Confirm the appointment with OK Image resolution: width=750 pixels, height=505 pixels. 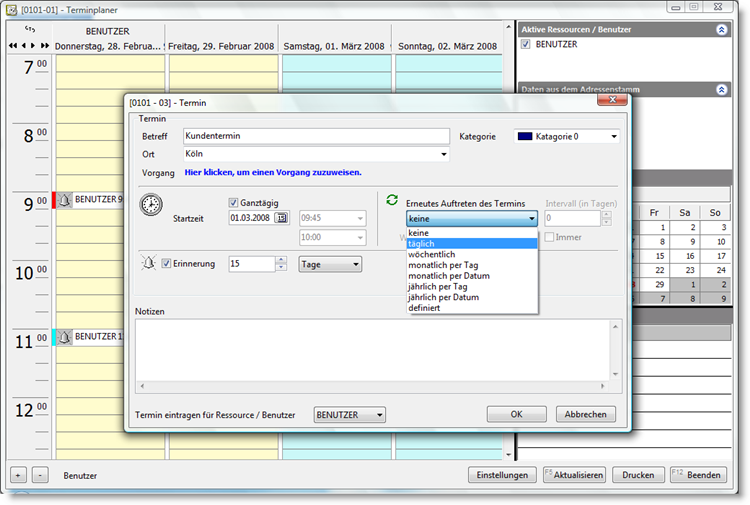pyautogui.click(x=516, y=414)
